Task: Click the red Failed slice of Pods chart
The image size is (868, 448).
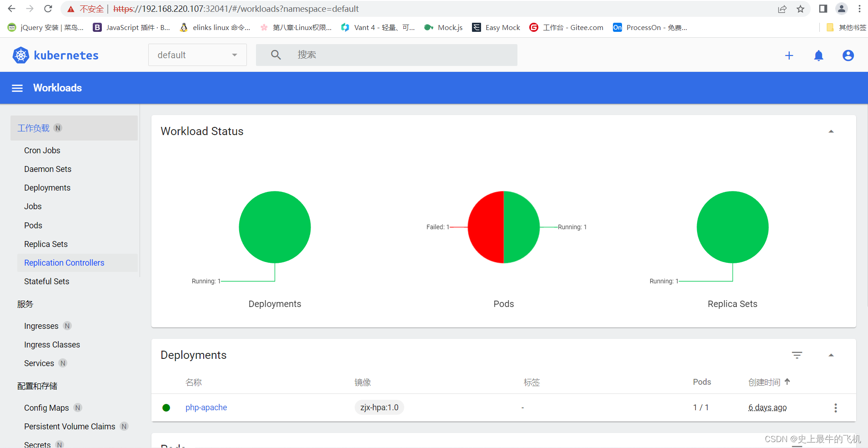Action: tap(486, 227)
